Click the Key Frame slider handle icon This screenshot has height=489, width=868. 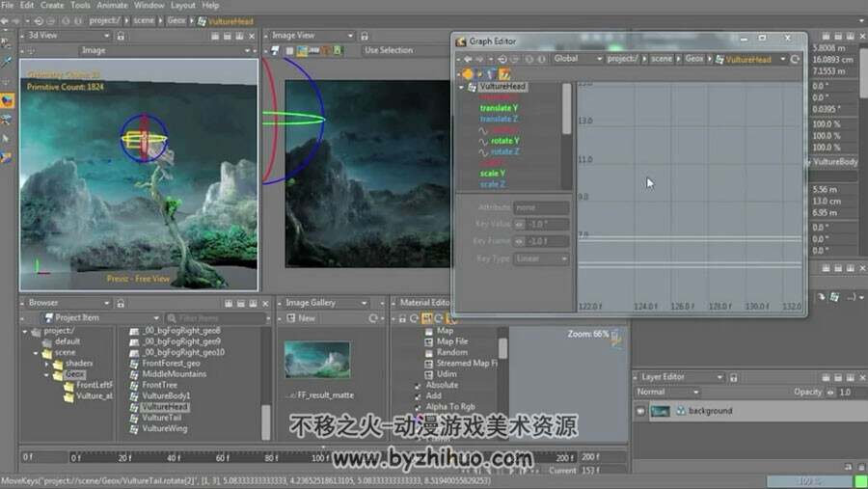[x=519, y=241]
